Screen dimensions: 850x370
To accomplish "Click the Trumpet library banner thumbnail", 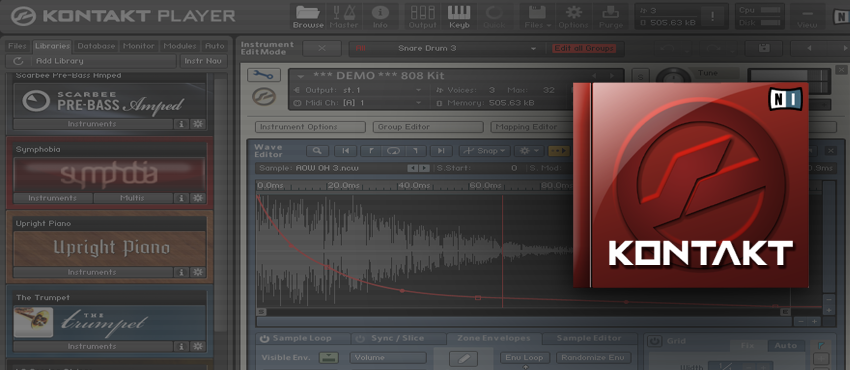I will pos(34,322).
